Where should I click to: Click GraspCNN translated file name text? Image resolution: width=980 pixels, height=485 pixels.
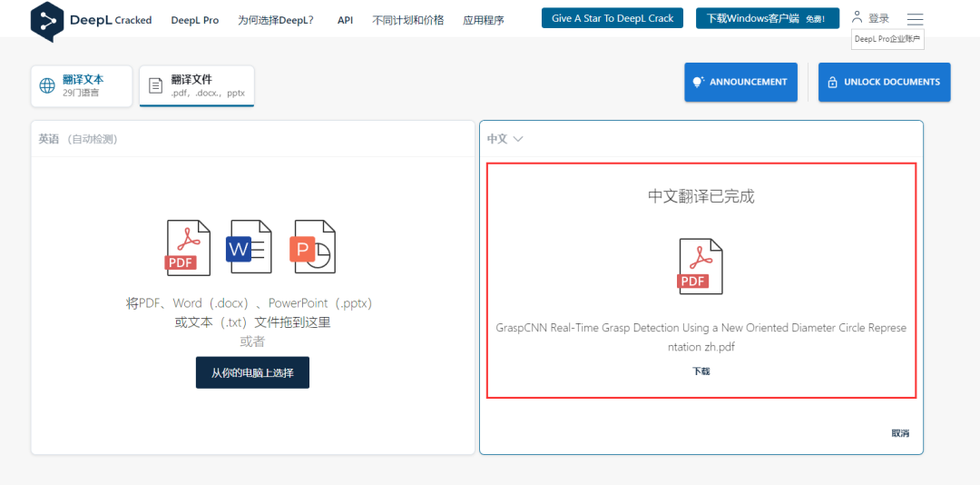point(701,337)
